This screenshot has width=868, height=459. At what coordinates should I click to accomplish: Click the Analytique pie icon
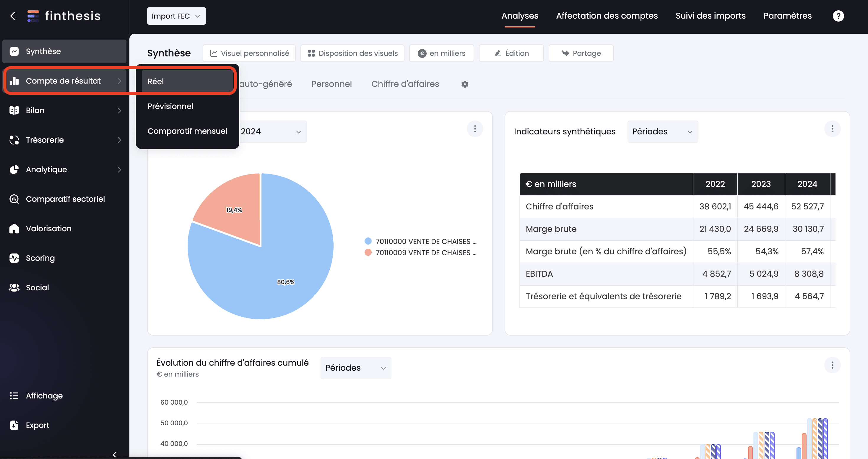[x=14, y=169]
